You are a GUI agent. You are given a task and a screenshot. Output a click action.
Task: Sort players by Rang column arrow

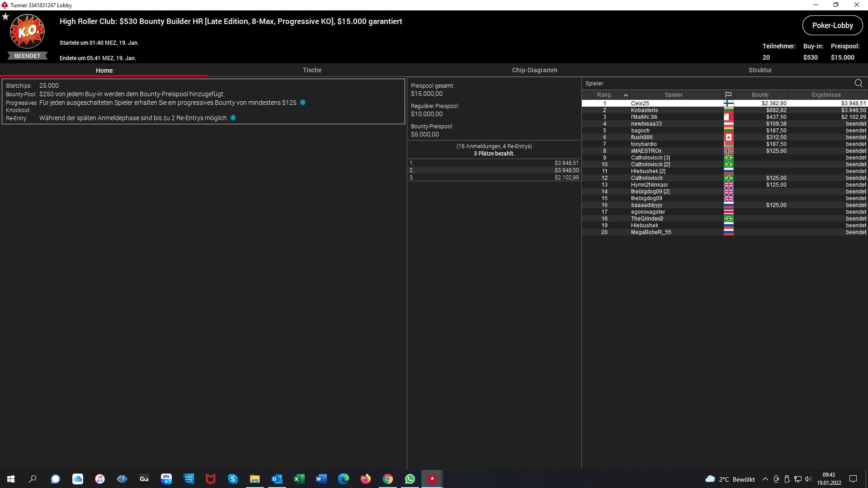626,95
